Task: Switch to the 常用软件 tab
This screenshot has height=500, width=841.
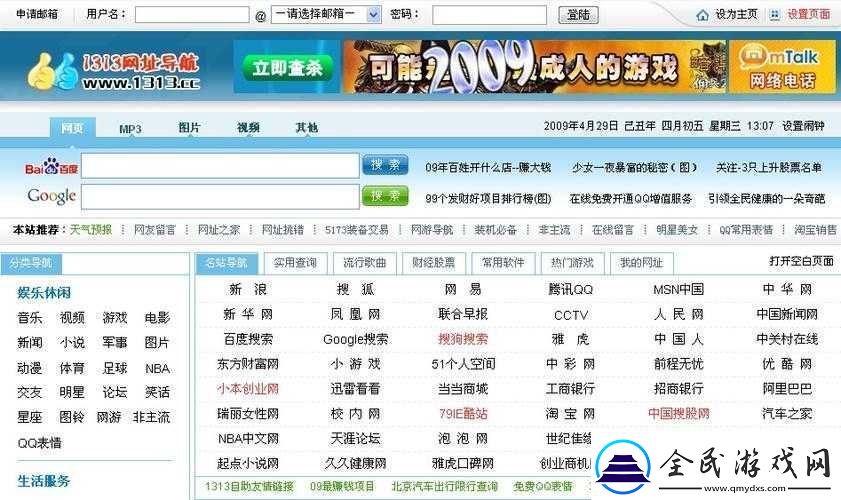Action: (x=503, y=263)
